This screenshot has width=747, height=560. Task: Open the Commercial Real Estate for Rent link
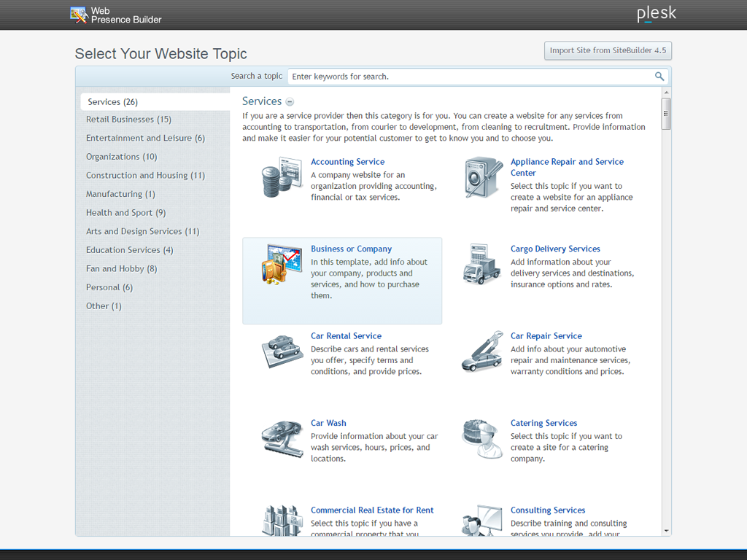point(372,510)
